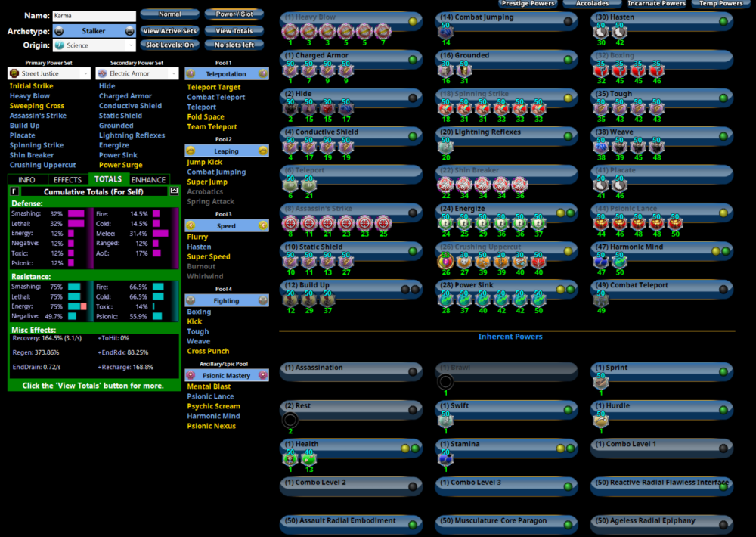Click the Stamina enhancement slot icon
This screenshot has width=756, height=537.
click(446, 458)
